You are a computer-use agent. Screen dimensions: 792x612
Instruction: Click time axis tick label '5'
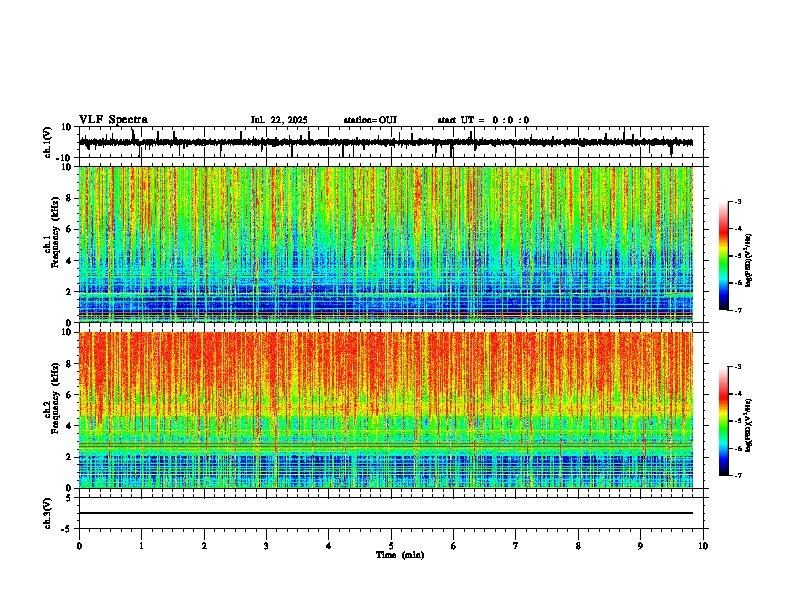tap(391, 546)
